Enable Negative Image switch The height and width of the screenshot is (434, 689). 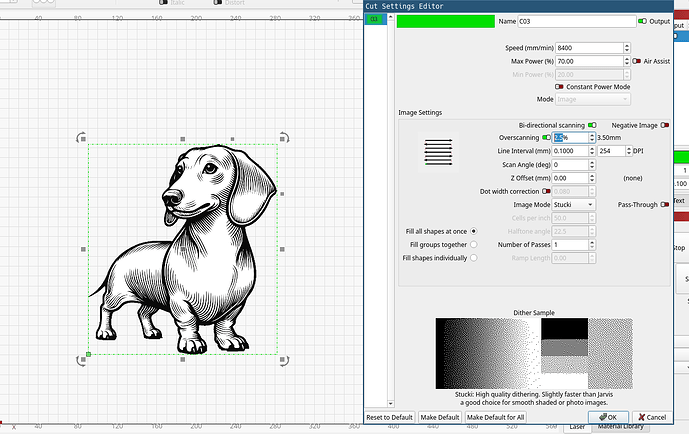coord(665,125)
